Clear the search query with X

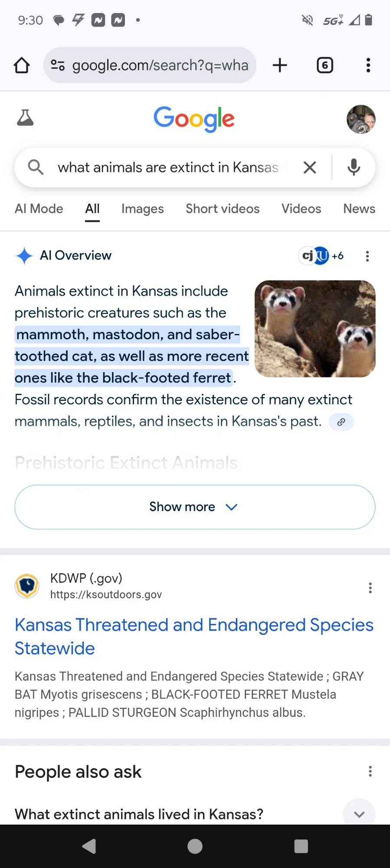pyautogui.click(x=310, y=168)
